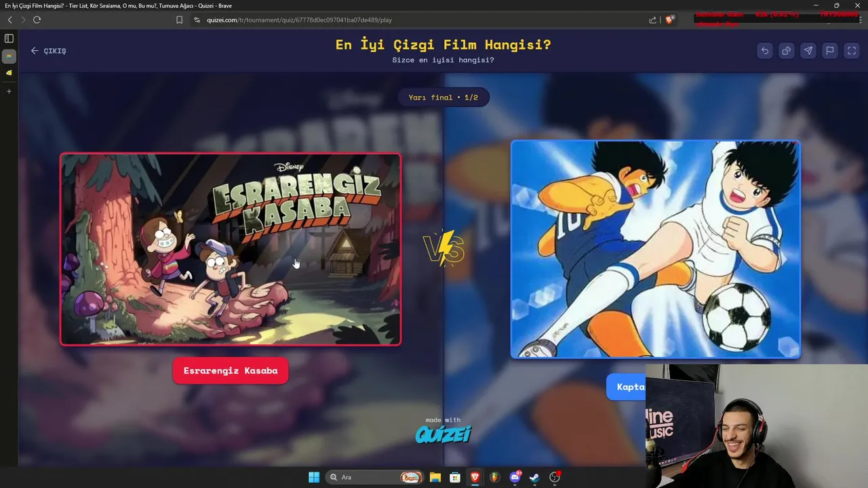Switch to the yellow-icon tab in vertical tab strip

click(x=9, y=73)
